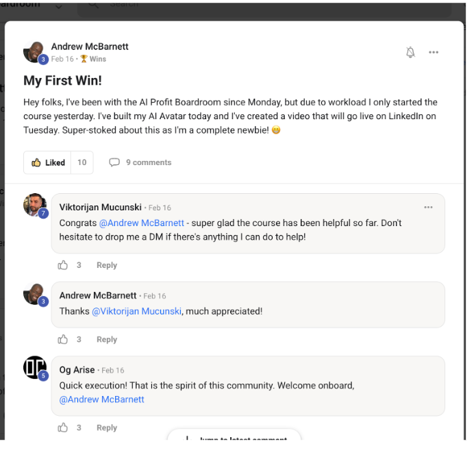Screen dimensions: 476x459
Task: Jump to the latest comment
Action: tap(234, 438)
